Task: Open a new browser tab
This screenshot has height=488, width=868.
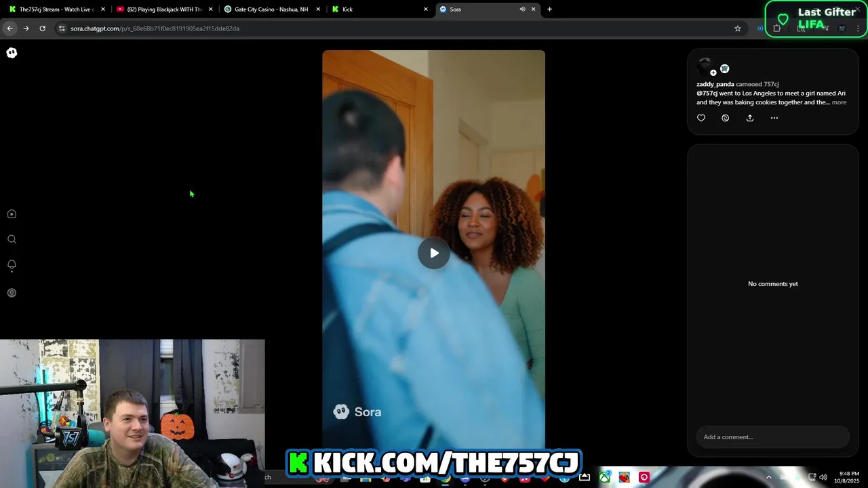Action: coord(549,9)
